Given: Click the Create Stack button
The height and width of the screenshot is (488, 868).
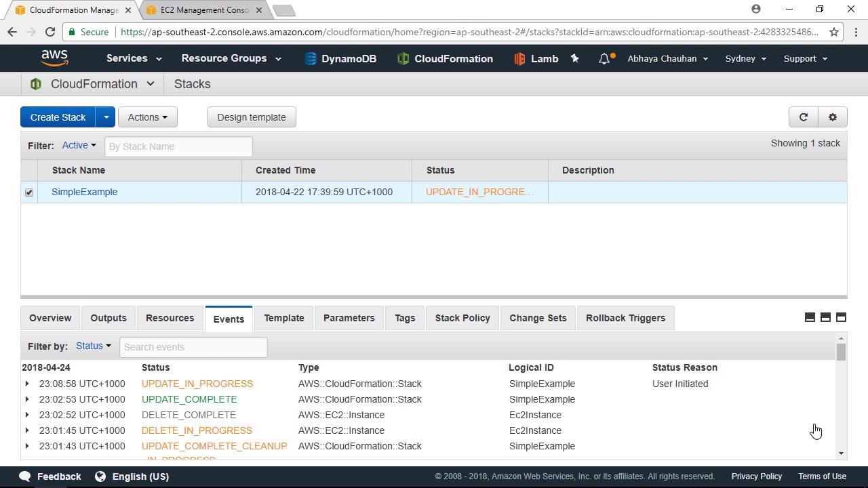Looking at the screenshot, I should (x=58, y=117).
